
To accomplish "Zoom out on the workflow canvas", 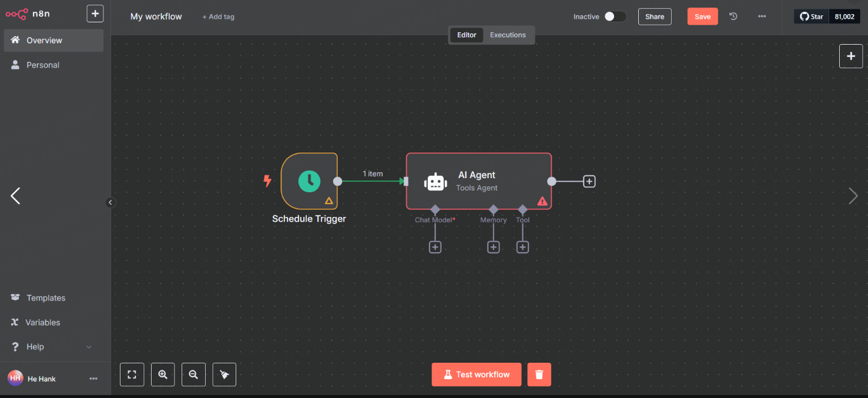I will tap(193, 374).
